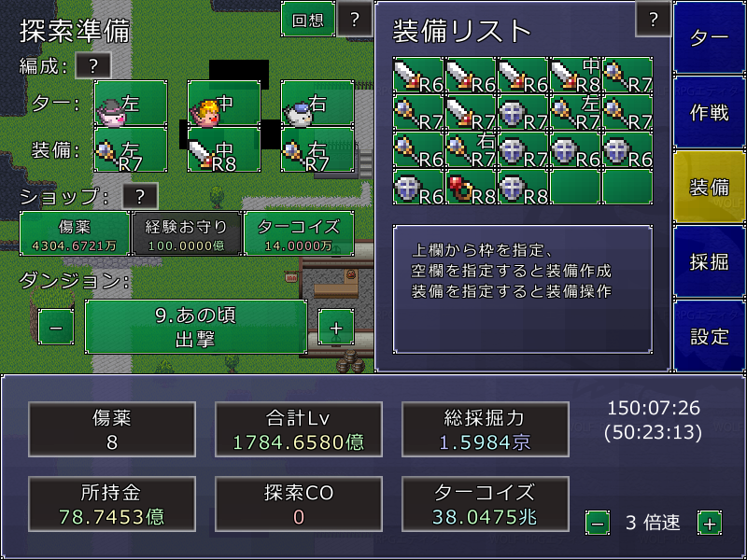
Task: Select the staff marked 右 R7 in equipment list
Action: (471, 149)
